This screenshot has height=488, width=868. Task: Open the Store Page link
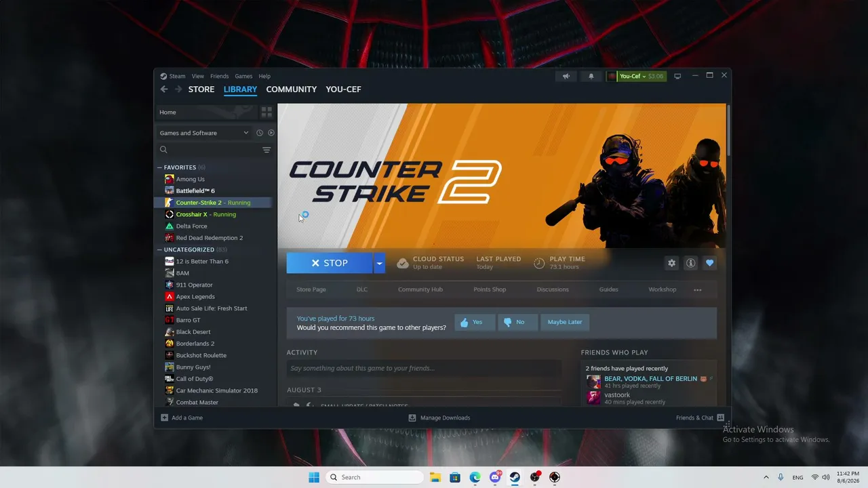click(311, 289)
